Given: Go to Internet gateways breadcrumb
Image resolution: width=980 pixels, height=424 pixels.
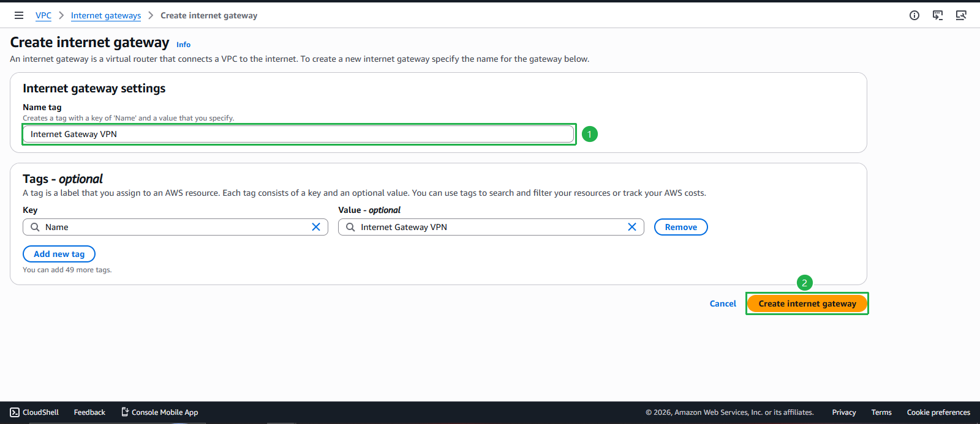Looking at the screenshot, I should click(x=106, y=15).
